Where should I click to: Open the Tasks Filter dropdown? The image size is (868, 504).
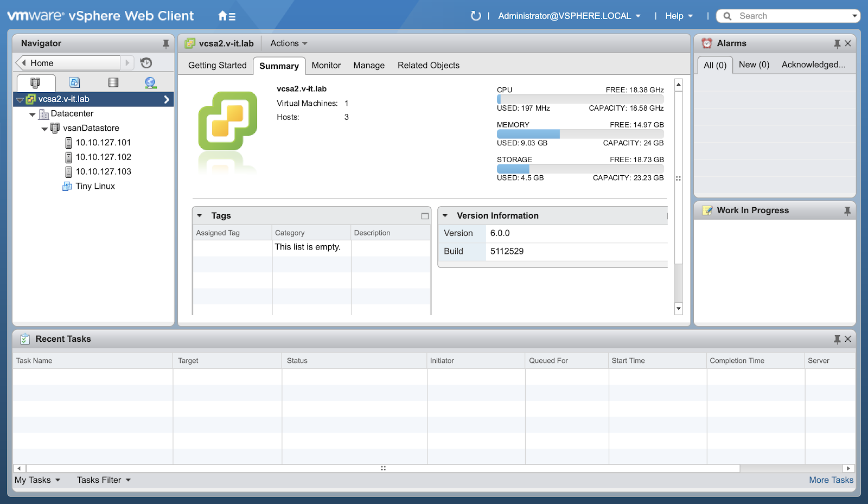coord(104,480)
